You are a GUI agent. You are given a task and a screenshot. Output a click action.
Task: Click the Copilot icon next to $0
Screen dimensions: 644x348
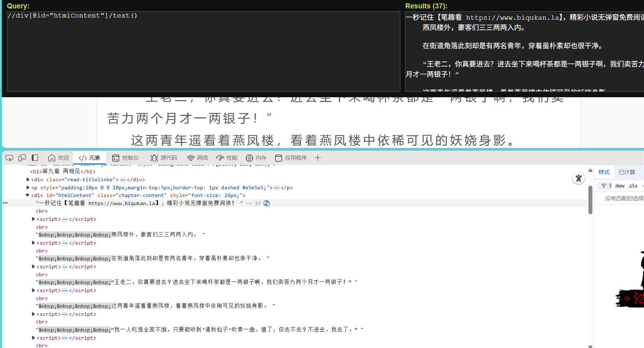coord(267,203)
